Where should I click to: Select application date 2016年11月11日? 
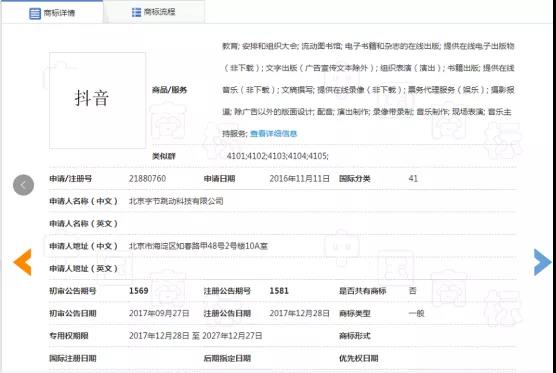[299, 178]
